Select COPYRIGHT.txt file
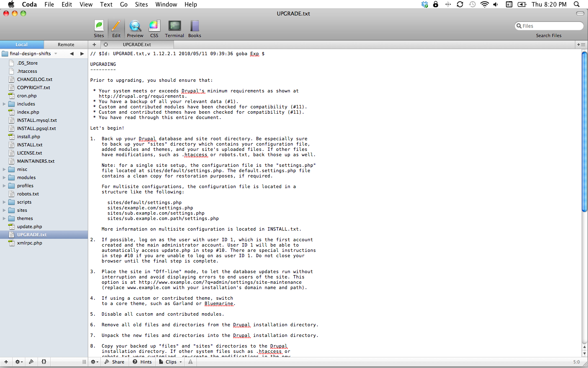Screen dimensions: 588x368 coord(44,88)
